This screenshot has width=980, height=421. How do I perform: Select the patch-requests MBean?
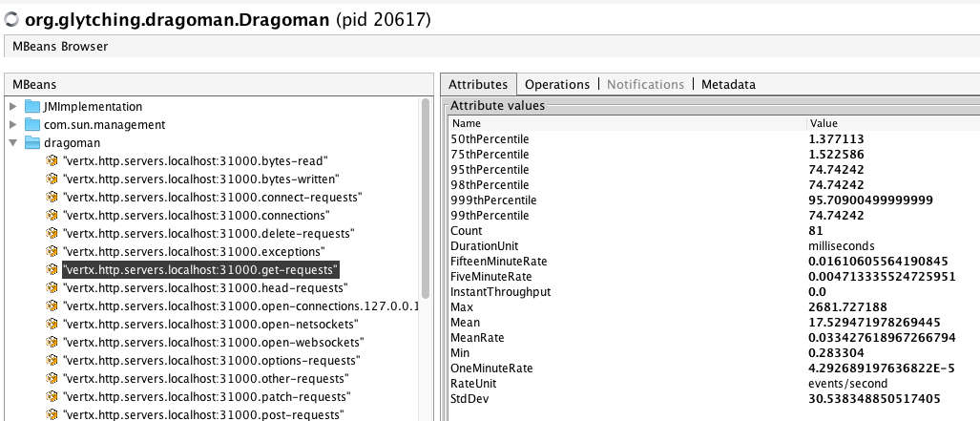coord(207,397)
